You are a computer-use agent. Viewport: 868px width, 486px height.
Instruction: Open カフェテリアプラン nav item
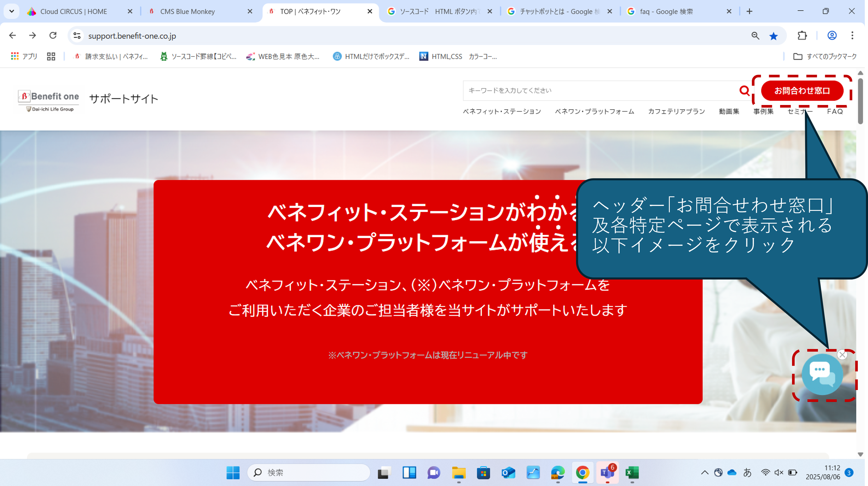pyautogui.click(x=676, y=111)
